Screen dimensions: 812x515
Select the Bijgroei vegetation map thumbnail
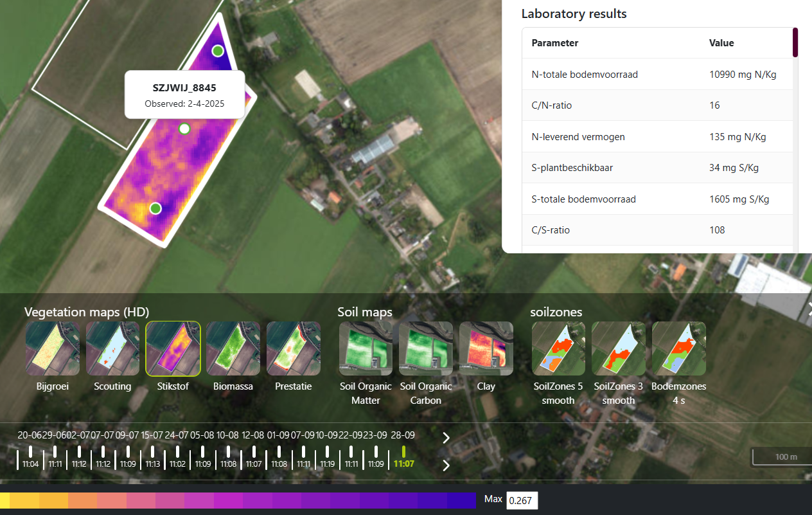(53, 348)
